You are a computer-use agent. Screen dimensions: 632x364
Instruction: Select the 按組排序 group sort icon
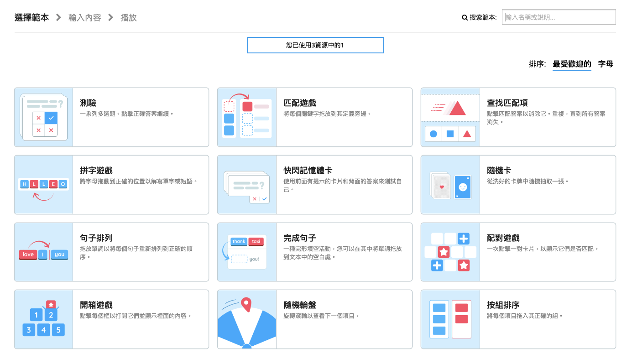450,319
